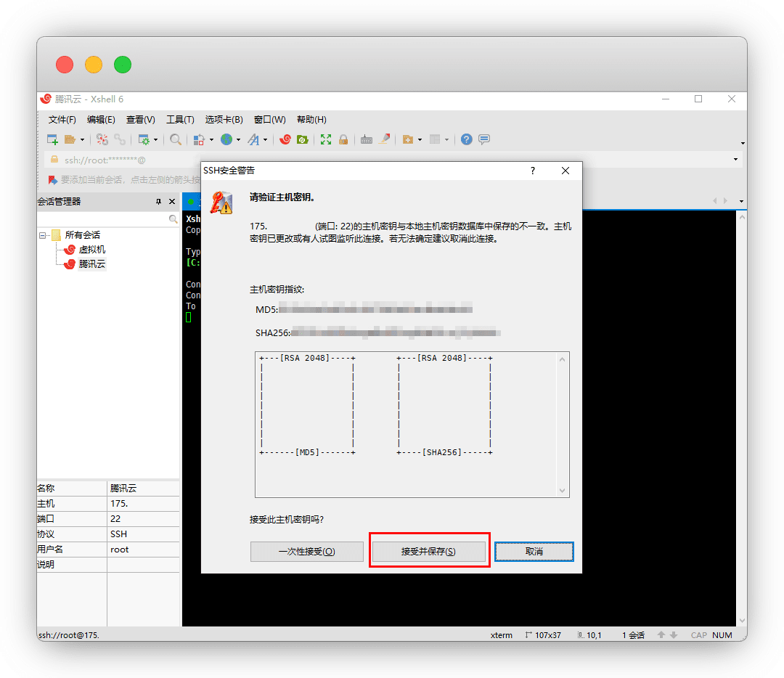Image resolution: width=784 pixels, height=678 pixels.
Task: Click the 取消 button in the dialog
Action: 534,552
